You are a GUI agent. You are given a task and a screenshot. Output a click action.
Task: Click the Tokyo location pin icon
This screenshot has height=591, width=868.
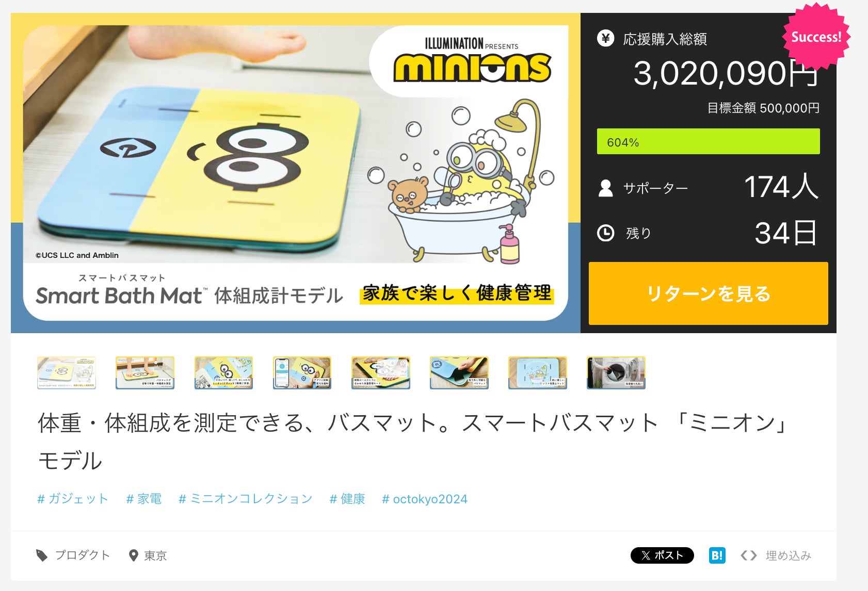[x=133, y=555]
